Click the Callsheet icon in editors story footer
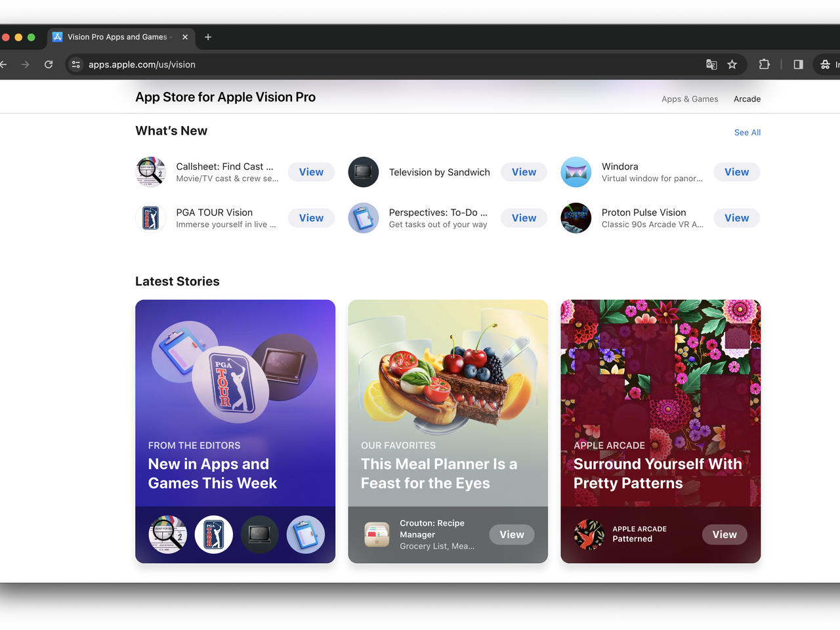Screen dimensions: 840x630 point(168,534)
